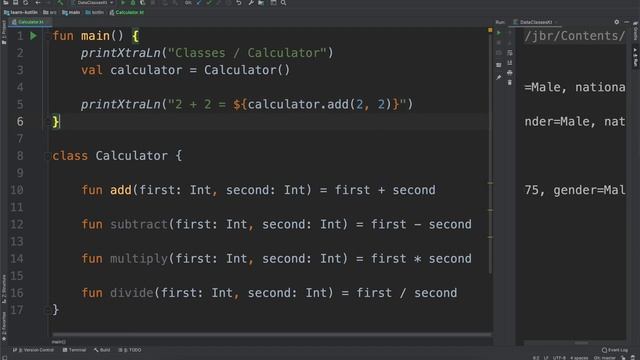This screenshot has height=360, width=640.
Task: Click the editor horizontal scrollbar
Action: coord(272,335)
